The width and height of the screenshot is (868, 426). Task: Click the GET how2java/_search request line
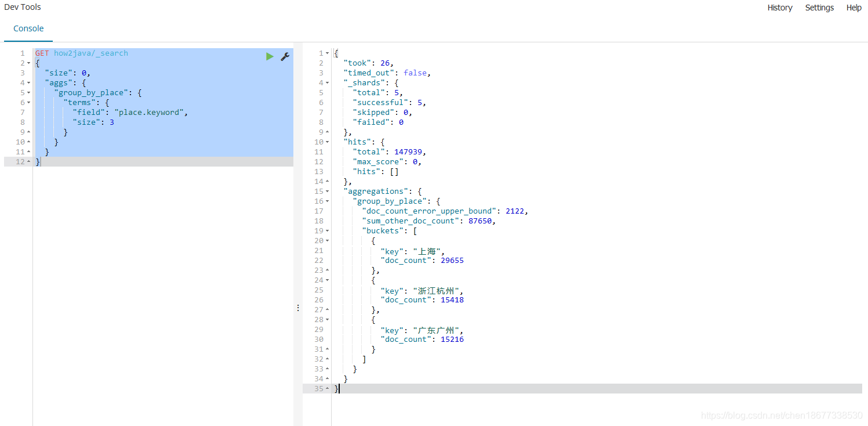(x=82, y=53)
